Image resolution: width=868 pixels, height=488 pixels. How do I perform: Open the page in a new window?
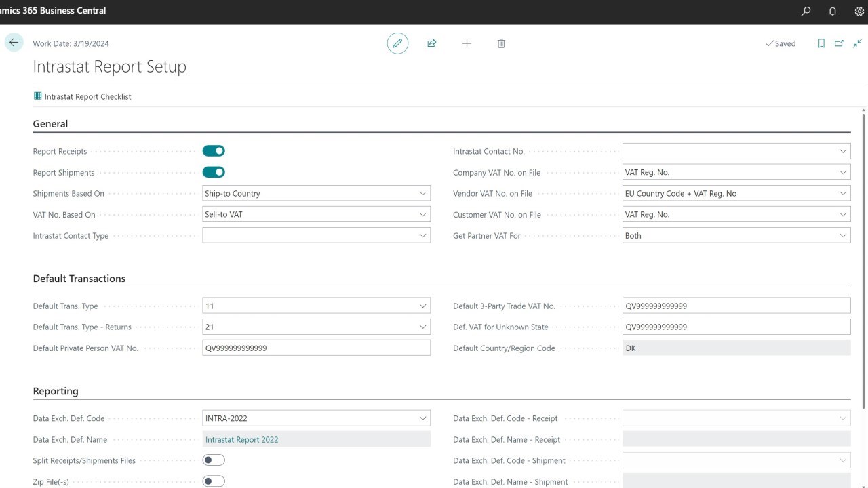pyautogui.click(x=839, y=43)
